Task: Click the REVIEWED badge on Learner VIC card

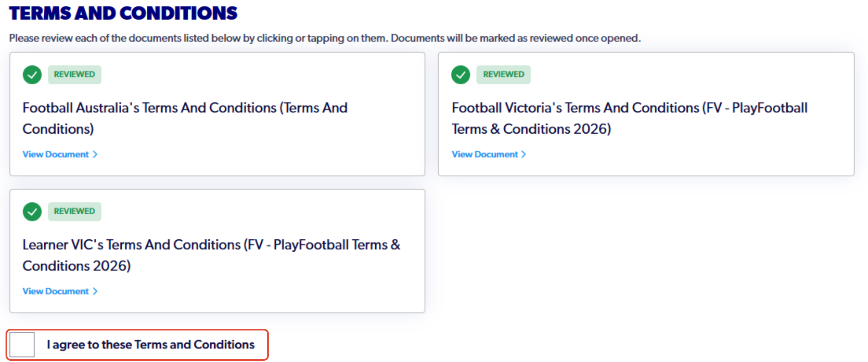Action: 74,211
